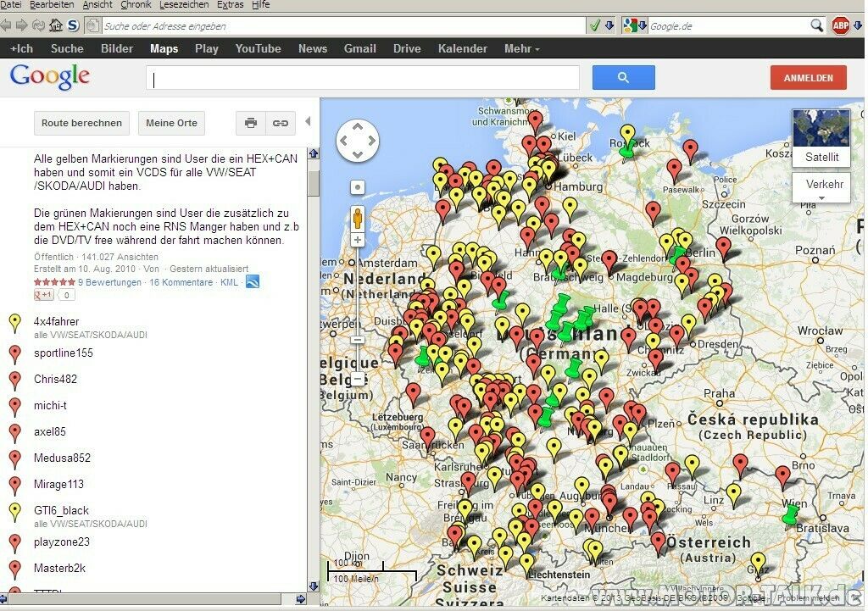This screenshot has height=611, width=868.
Task: Click the my-location button under the pan control
Action: click(x=358, y=187)
